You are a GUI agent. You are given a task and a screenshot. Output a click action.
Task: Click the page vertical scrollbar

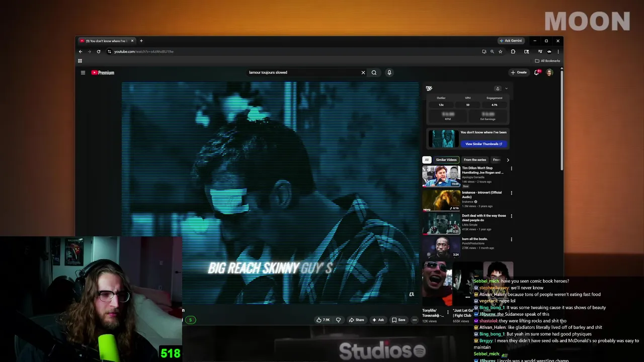(x=561, y=121)
